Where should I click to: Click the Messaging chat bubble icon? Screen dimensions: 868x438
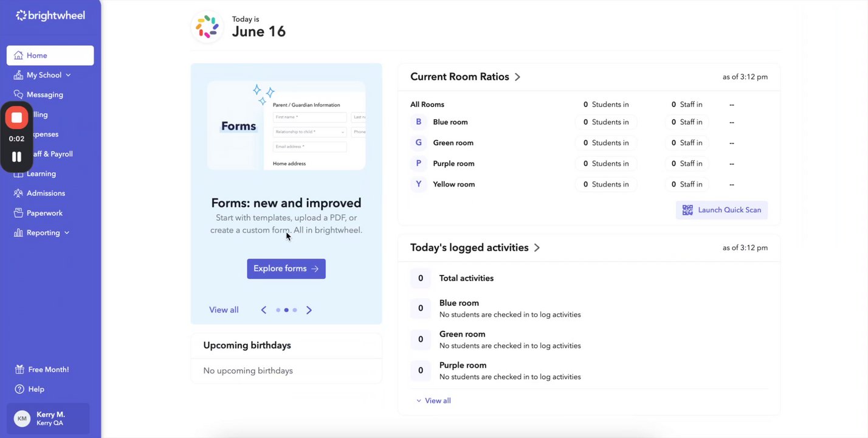point(18,94)
